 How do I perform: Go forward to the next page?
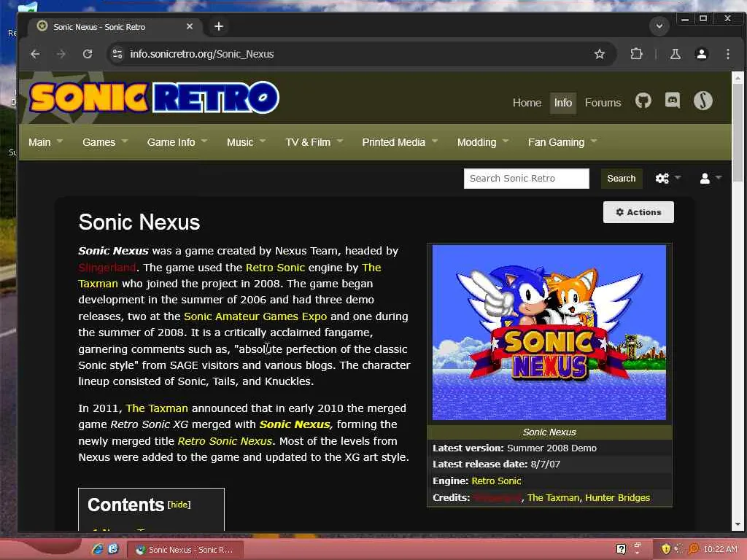(61, 54)
